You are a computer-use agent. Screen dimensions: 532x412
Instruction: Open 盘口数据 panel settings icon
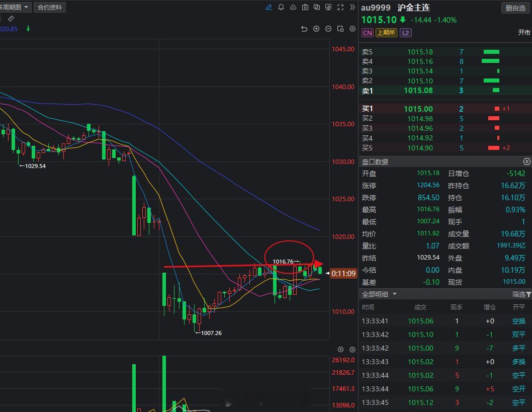tap(527, 161)
